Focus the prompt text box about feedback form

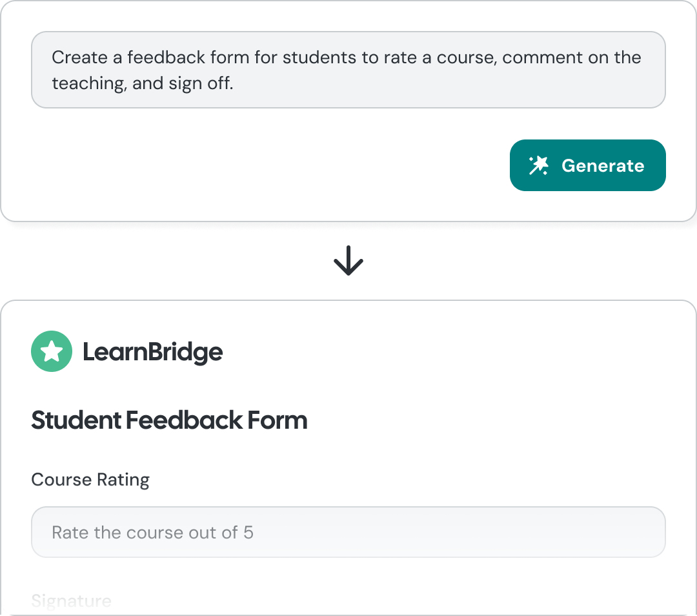tap(348, 70)
